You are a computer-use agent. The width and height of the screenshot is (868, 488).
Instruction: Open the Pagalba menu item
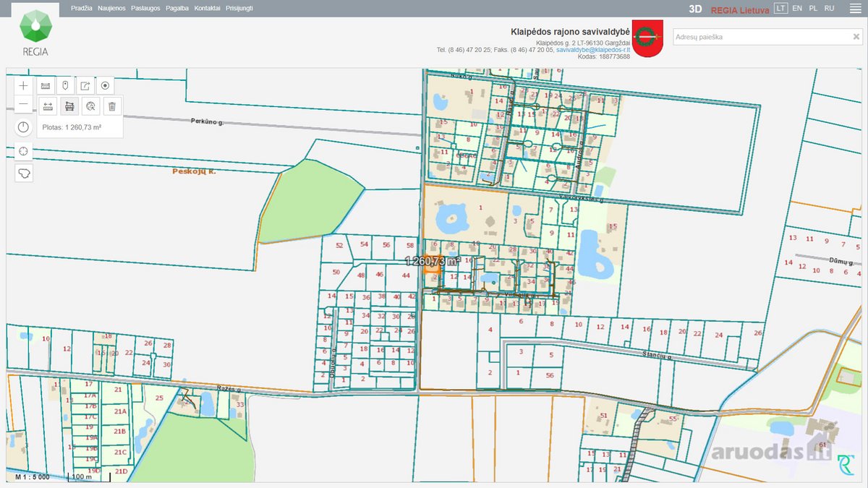click(177, 8)
